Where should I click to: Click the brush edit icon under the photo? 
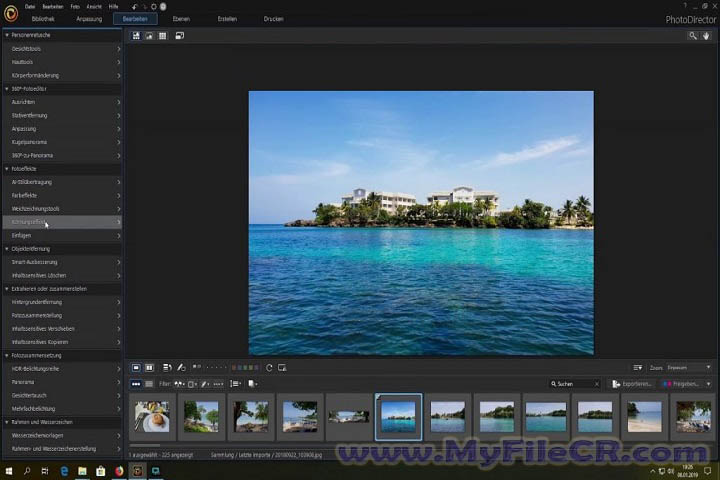click(x=181, y=367)
